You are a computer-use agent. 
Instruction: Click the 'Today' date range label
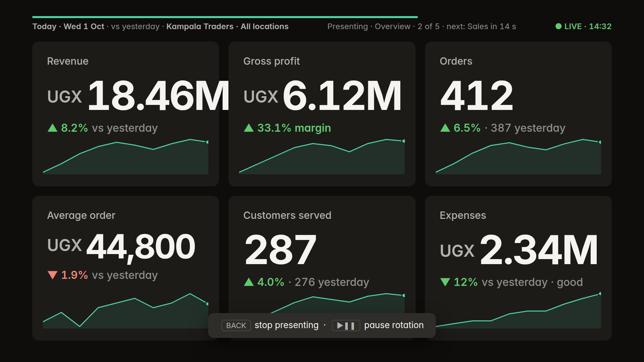point(44,26)
